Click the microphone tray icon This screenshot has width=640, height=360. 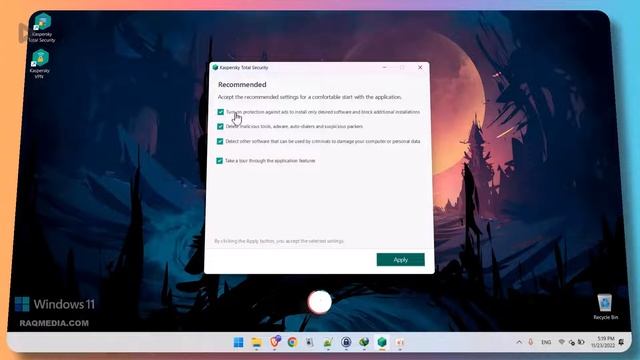click(531, 342)
